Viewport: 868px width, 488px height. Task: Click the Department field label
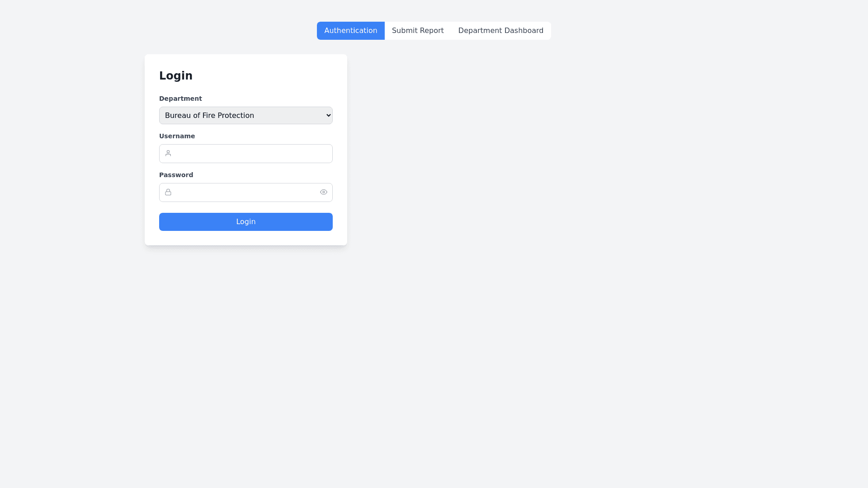180,99
